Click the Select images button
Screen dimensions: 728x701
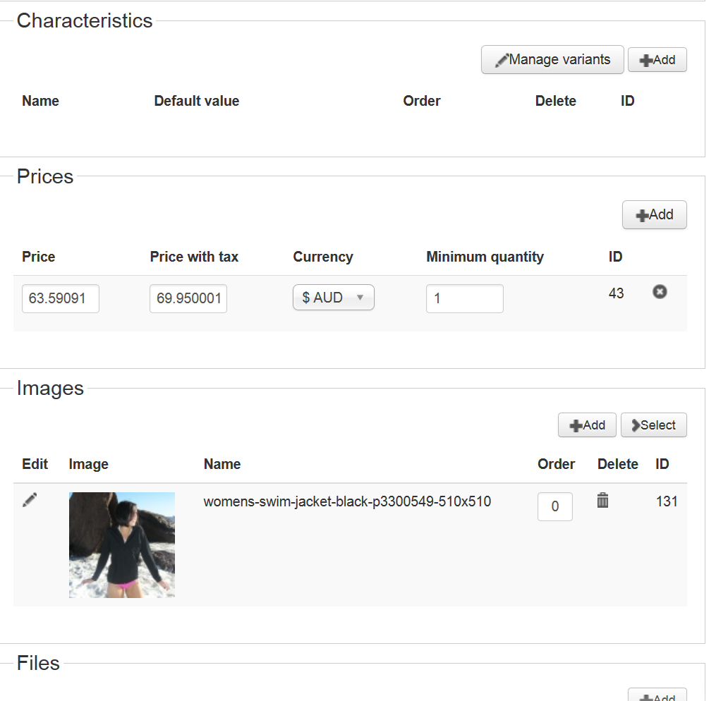653,425
